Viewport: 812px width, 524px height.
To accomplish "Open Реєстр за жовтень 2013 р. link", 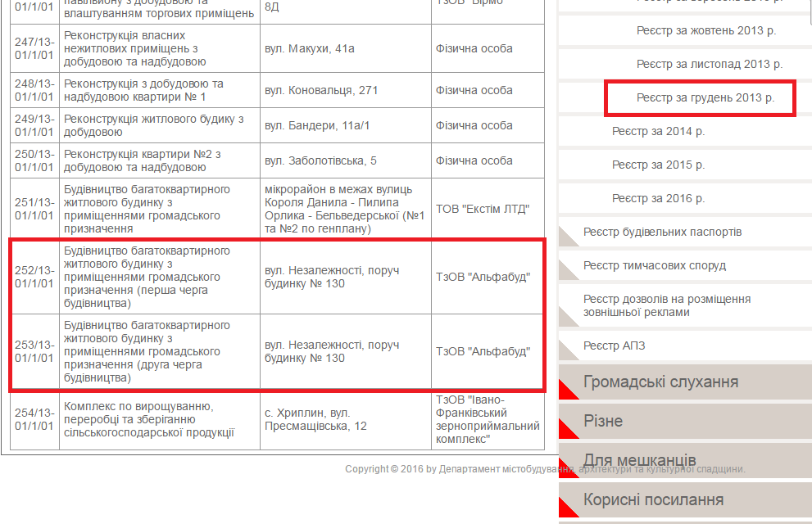I will tap(705, 30).
